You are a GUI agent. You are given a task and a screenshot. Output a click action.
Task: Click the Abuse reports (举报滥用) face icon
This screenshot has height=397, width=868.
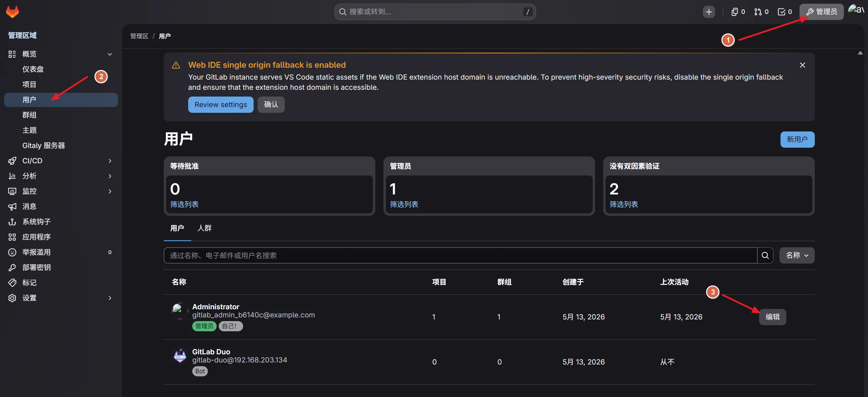point(12,252)
